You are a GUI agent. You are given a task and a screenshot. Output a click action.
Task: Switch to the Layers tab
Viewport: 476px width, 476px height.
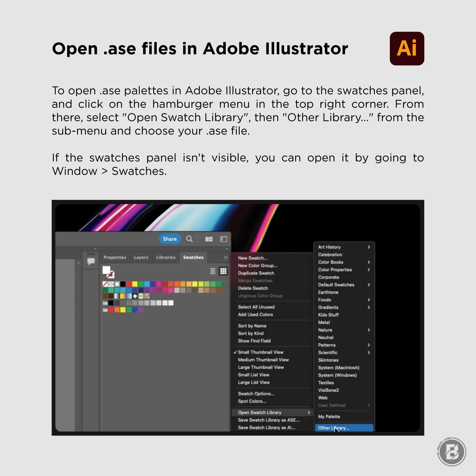(141, 257)
